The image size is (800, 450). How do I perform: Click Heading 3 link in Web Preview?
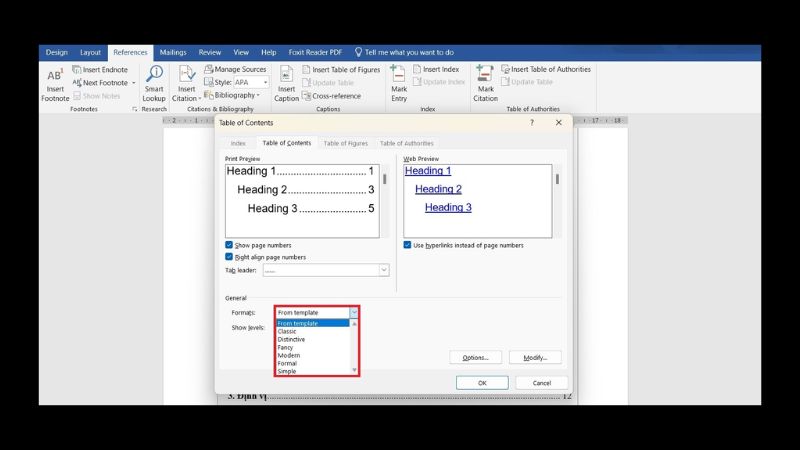(448, 208)
